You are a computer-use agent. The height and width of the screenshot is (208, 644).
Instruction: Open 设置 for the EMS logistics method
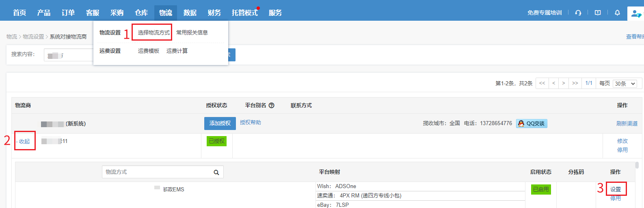click(x=616, y=189)
